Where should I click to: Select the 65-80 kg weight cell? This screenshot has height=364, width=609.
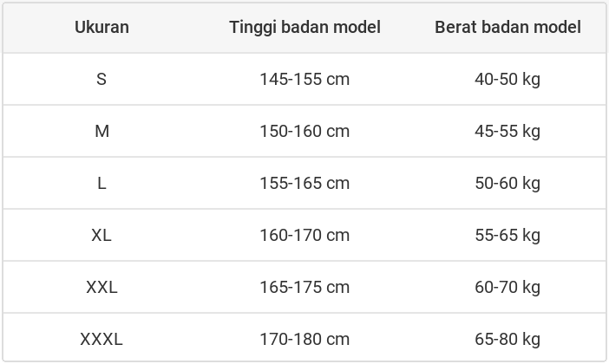click(x=507, y=339)
